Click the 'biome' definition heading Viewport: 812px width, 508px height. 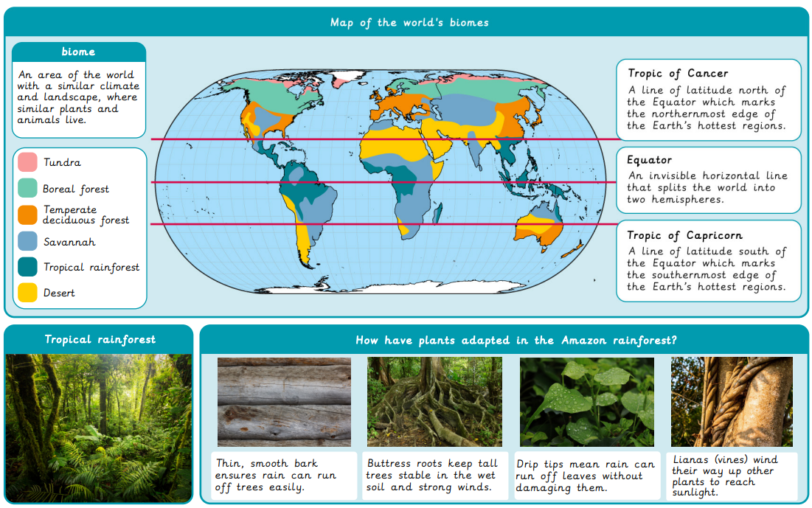pyautogui.click(x=78, y=52)
